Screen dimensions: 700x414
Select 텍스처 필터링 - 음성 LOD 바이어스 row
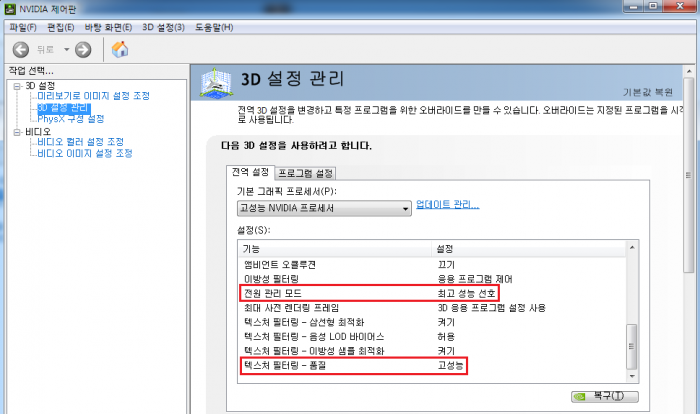pos(432,336)
